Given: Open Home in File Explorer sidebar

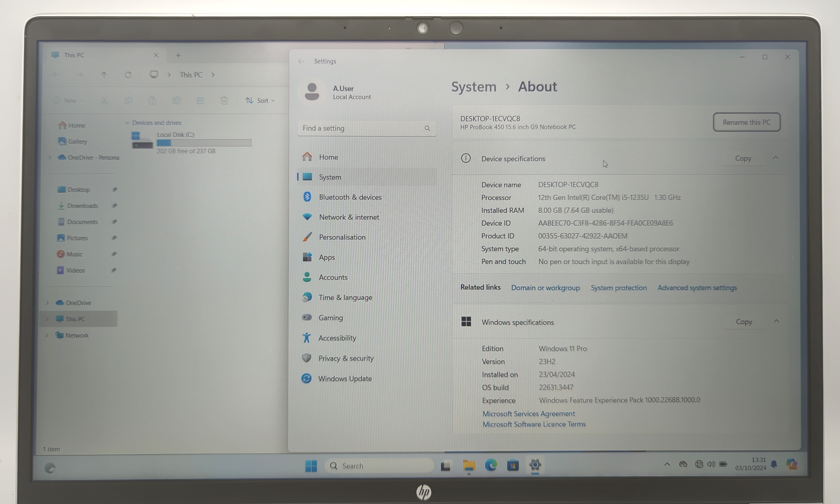Looking at the screenshot, I should tap(72, 125).
